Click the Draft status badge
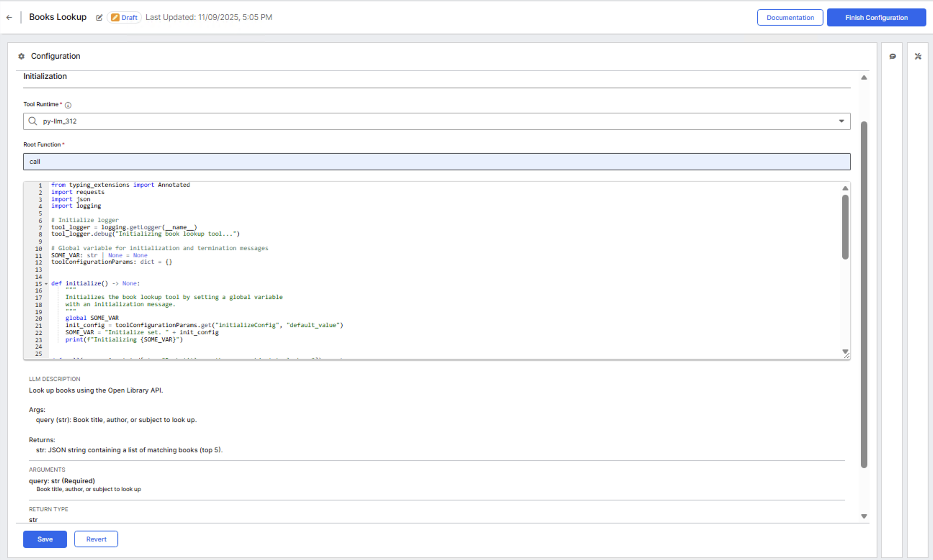 click(124, 17)
